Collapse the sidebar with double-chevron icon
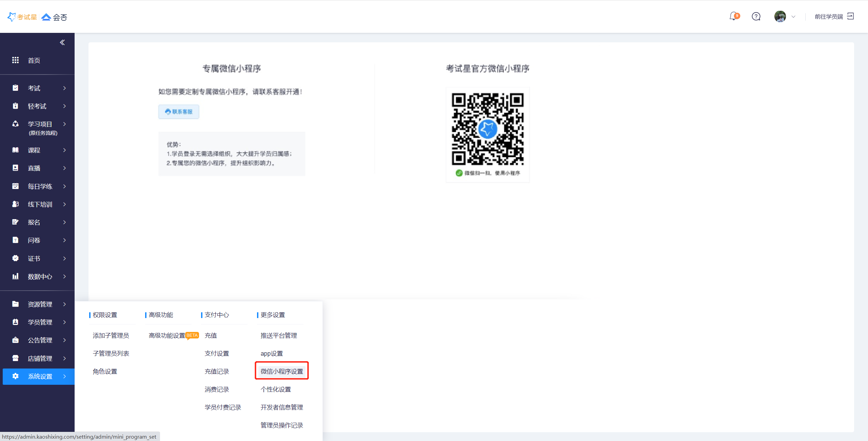Screen dimensions: 868x441 coord(62,42)
